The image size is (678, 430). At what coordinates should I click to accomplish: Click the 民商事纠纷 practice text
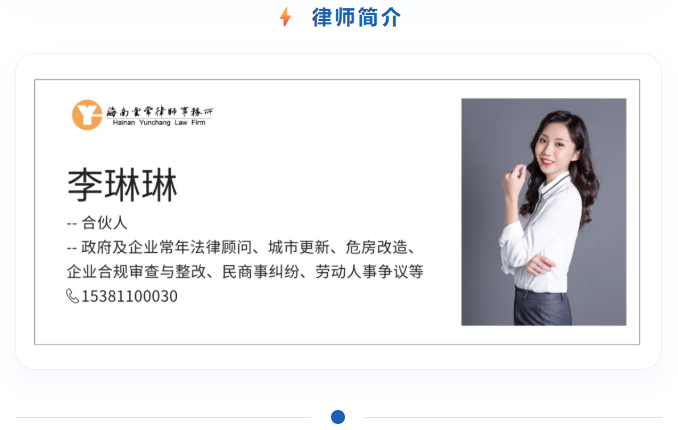260,272
